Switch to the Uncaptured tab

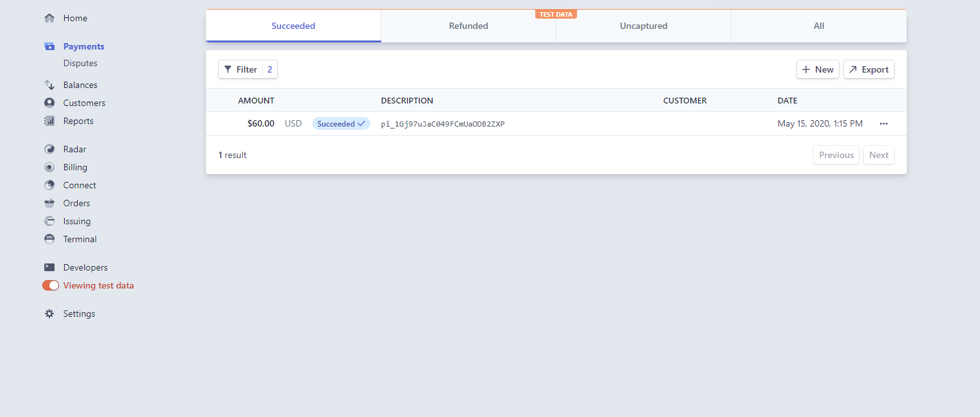tap(644, 26)
